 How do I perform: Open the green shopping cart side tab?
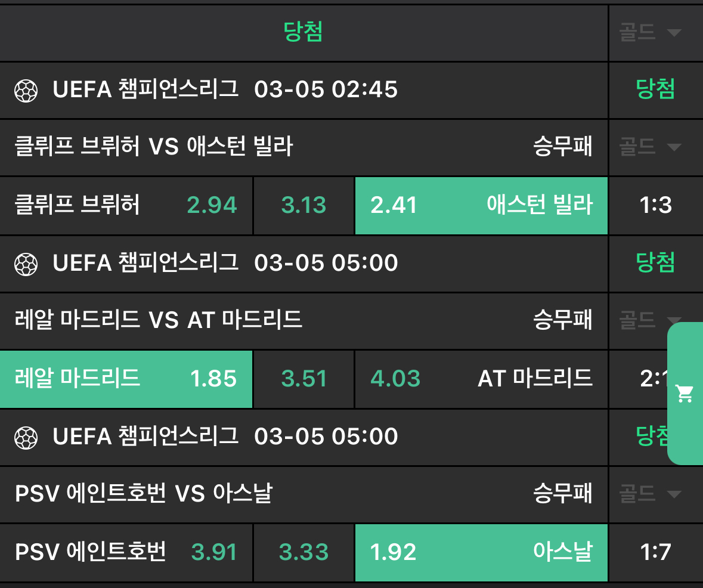point(685,394)
